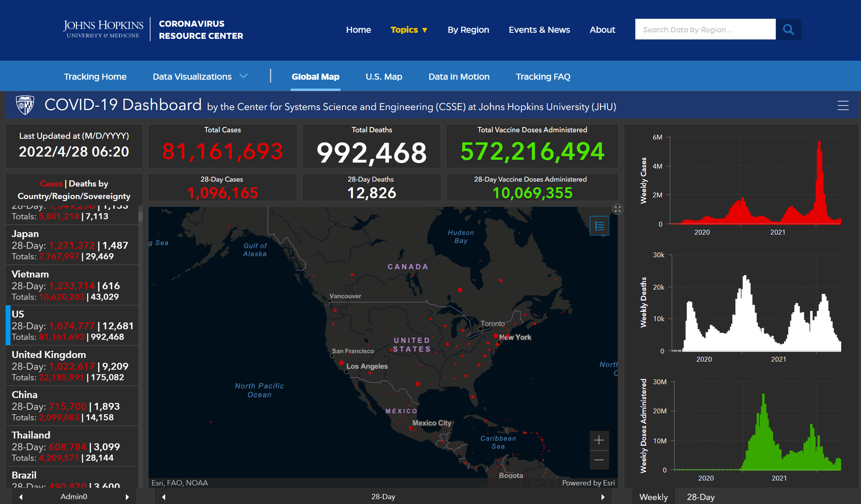Image resolution: width=861 pixels, height=504 pixels.
Task: Select China in the country list
Action: pyautogui.click(x=72, y=406)
